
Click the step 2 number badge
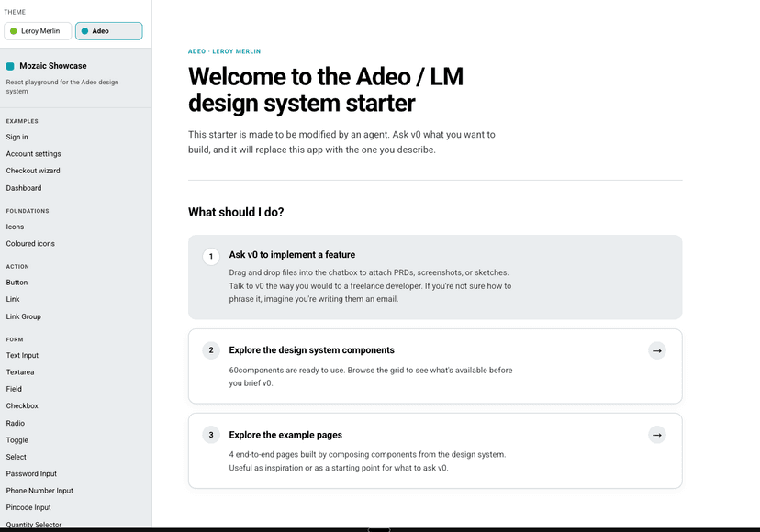click(x=211, y=350)
